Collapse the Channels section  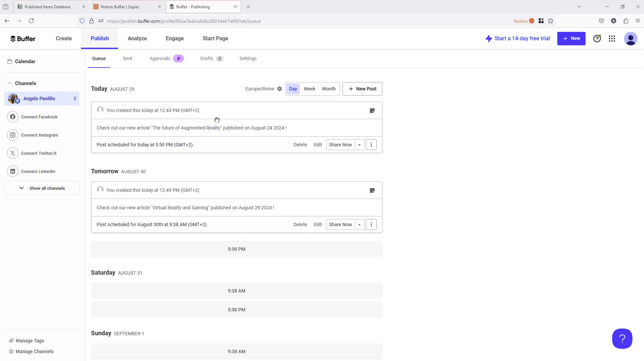point(10,83)
